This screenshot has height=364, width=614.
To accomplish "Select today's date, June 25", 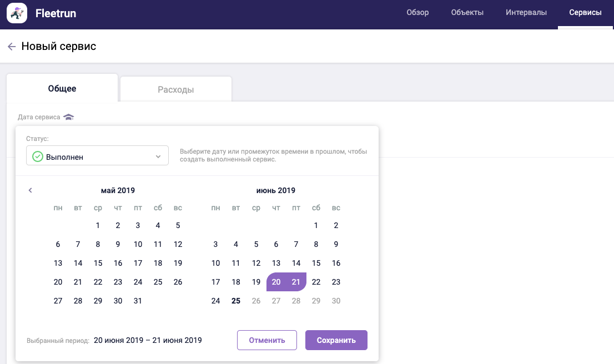I will (x=236, y=301).
